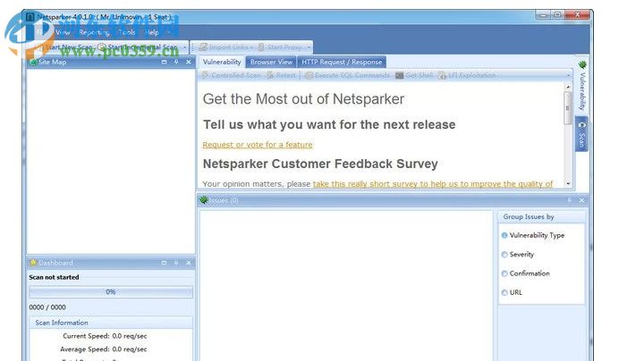
Task: Open the Scan side tab at right edge
Action: pyautogui.click(x=582, y=134)
